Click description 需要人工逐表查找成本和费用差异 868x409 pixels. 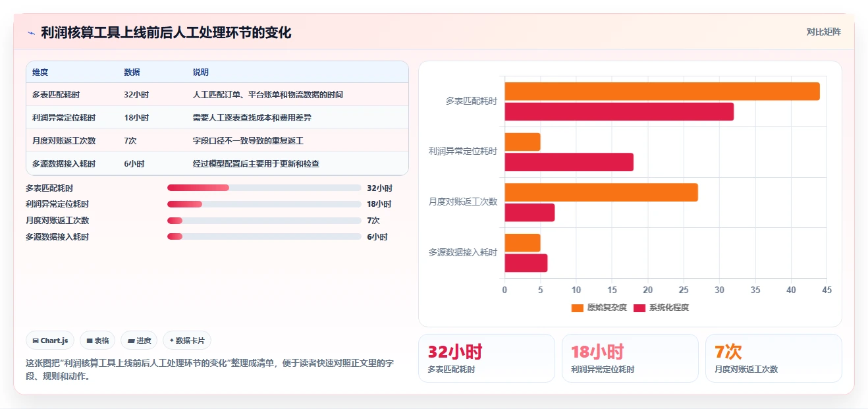[x=252, y=118]
